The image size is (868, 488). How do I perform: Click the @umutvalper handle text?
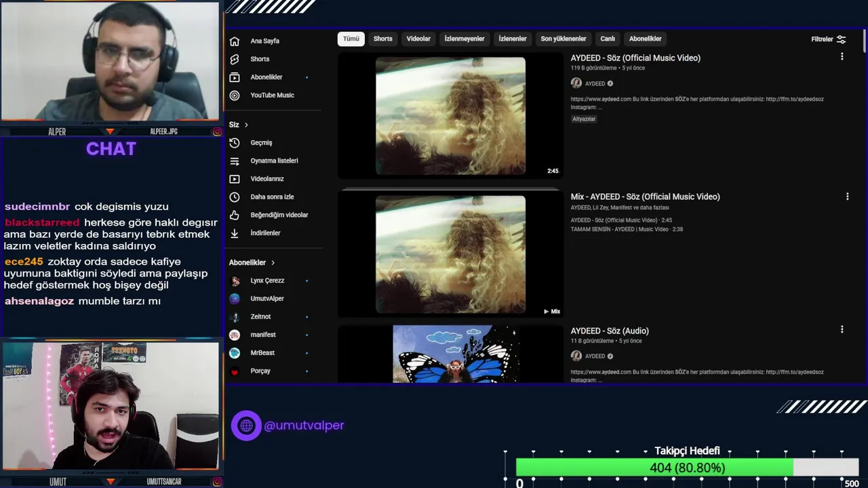point(304,426)
